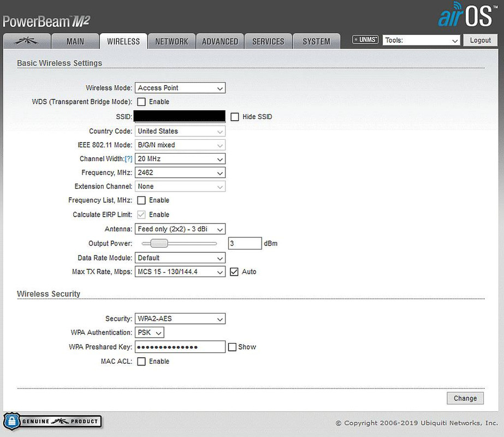Click the Basic Wireless Settings heading
504x437 pixels.
pos(60,63)
